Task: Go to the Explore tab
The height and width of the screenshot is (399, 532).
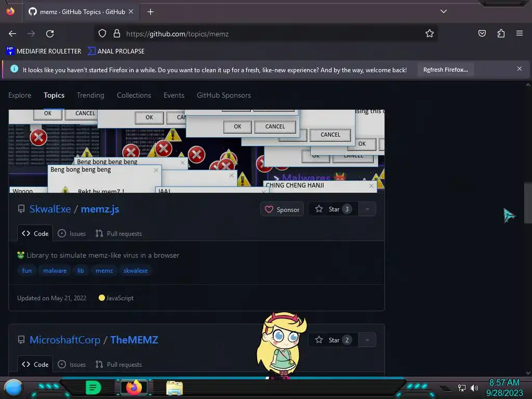Action: click(x=20, y=96)
